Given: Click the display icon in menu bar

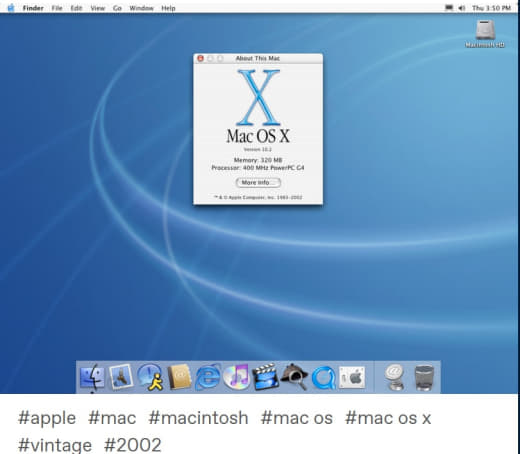Looking at the screenshot, I should click(x=449, y=8).
